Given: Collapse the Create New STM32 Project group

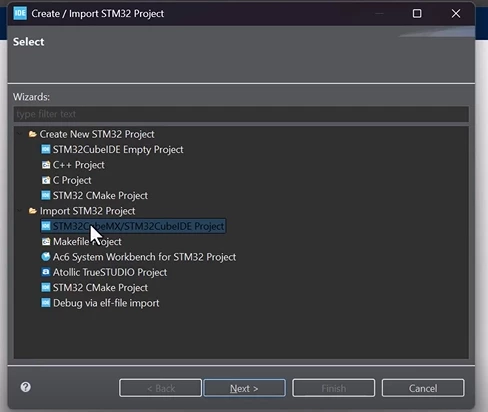Looking at the screenshot, I should click(x=20, y=134).
